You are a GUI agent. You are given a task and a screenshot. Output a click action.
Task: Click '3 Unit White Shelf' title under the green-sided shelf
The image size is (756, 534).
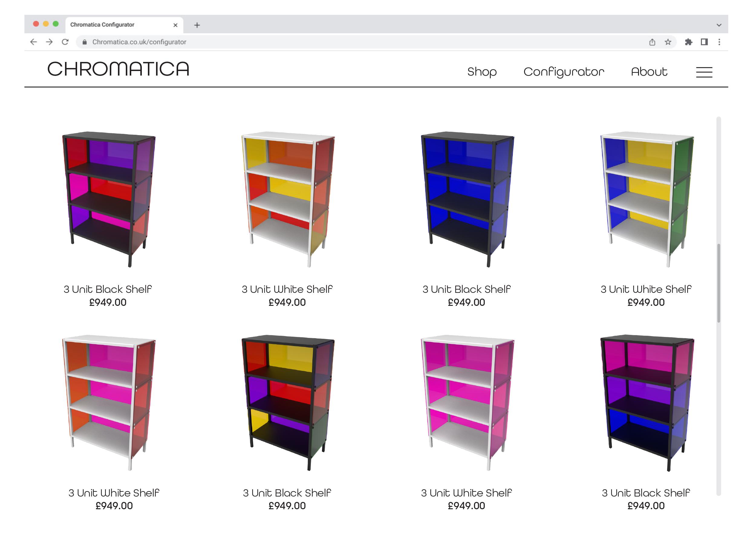coord(646,289)
